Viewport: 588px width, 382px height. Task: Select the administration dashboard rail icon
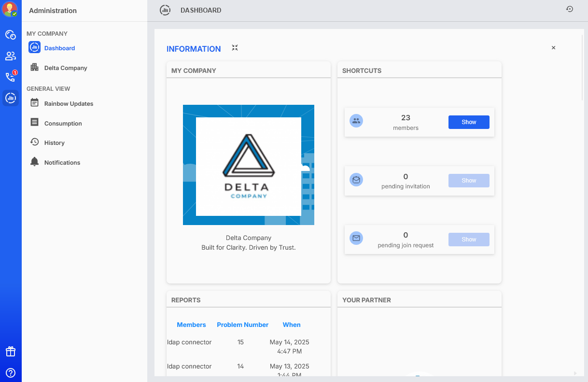[x=10, y=98]
